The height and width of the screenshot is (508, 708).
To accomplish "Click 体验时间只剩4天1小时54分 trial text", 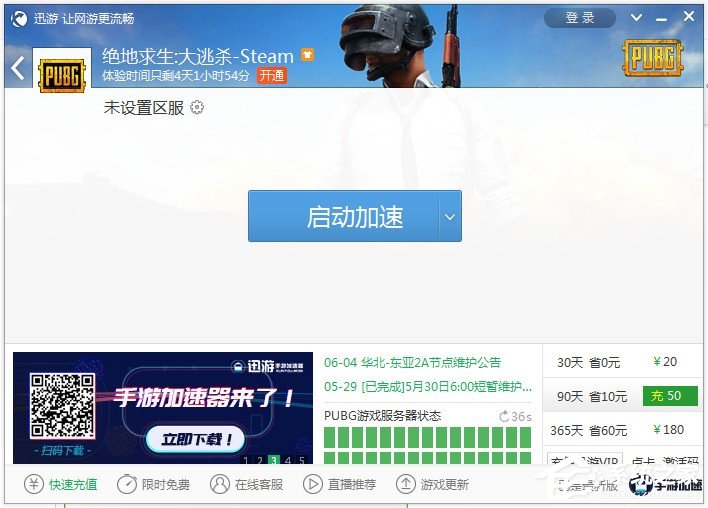I will (x=176, y=75).
